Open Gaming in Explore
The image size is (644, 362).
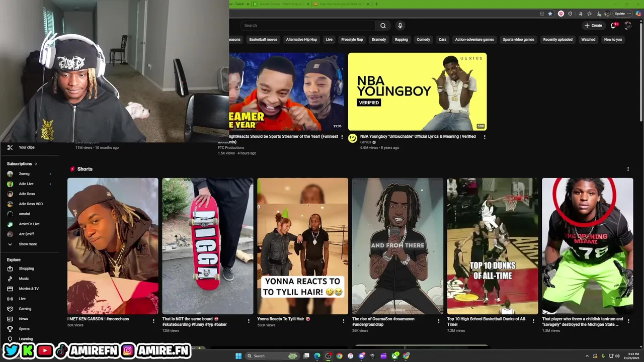point(25,309)
